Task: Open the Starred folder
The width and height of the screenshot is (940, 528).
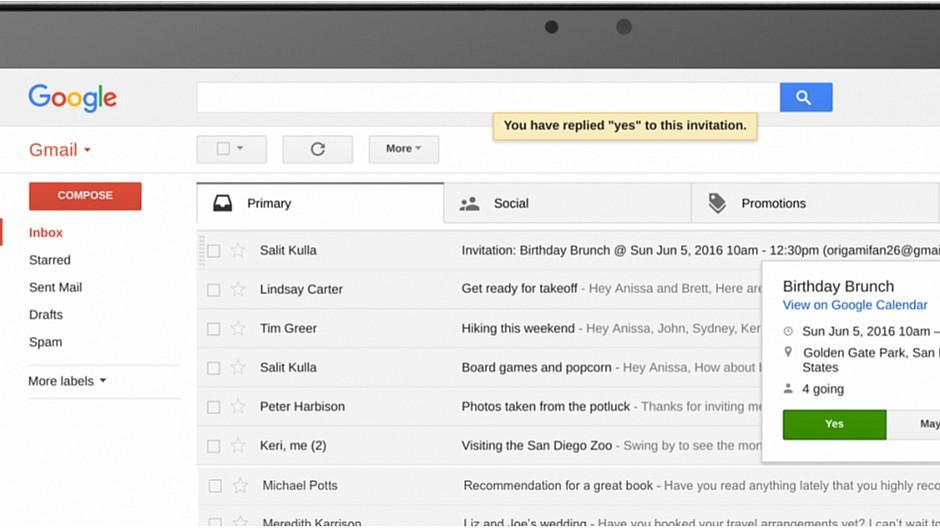Action: pos(50,260)
